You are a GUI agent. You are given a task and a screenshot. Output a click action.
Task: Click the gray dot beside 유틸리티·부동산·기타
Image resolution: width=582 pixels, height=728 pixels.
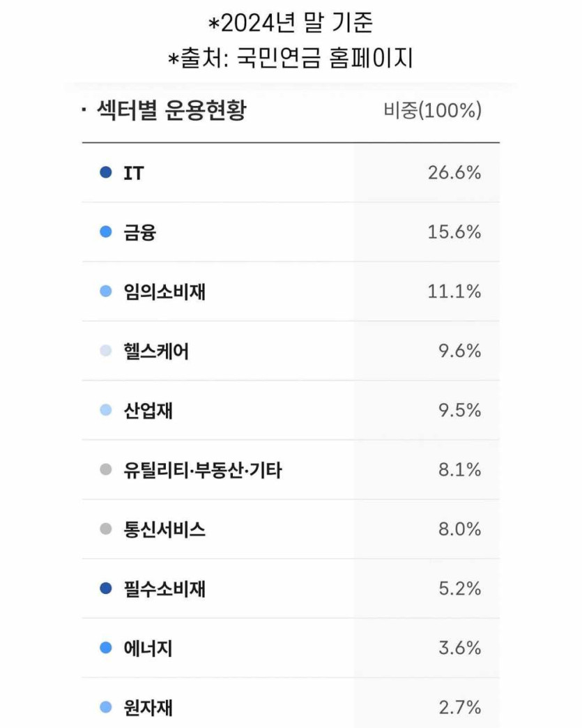[106, 470]
